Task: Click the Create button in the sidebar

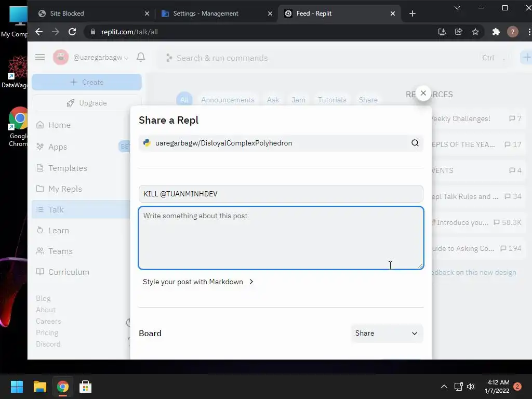Action: (x=87, y=82)
